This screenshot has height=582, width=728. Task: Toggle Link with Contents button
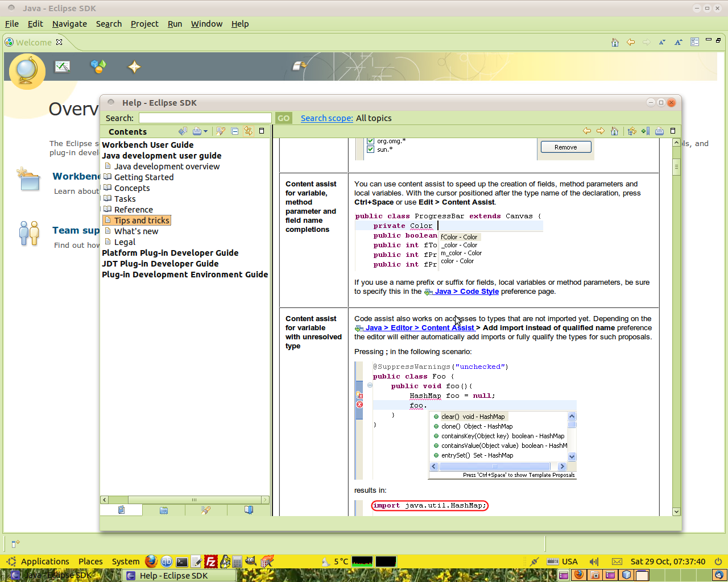click(249, 131)
